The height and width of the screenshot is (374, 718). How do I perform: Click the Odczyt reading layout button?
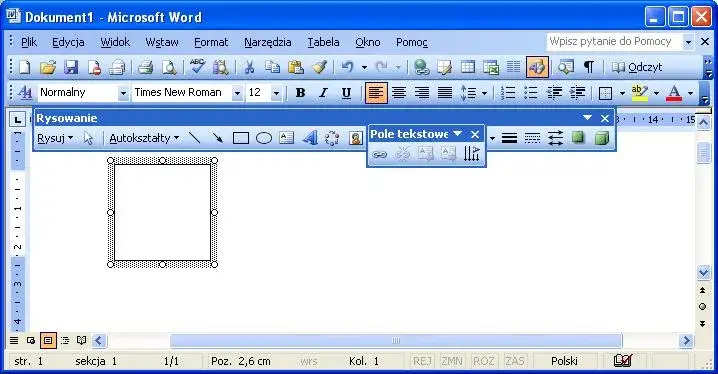[637, 67]
